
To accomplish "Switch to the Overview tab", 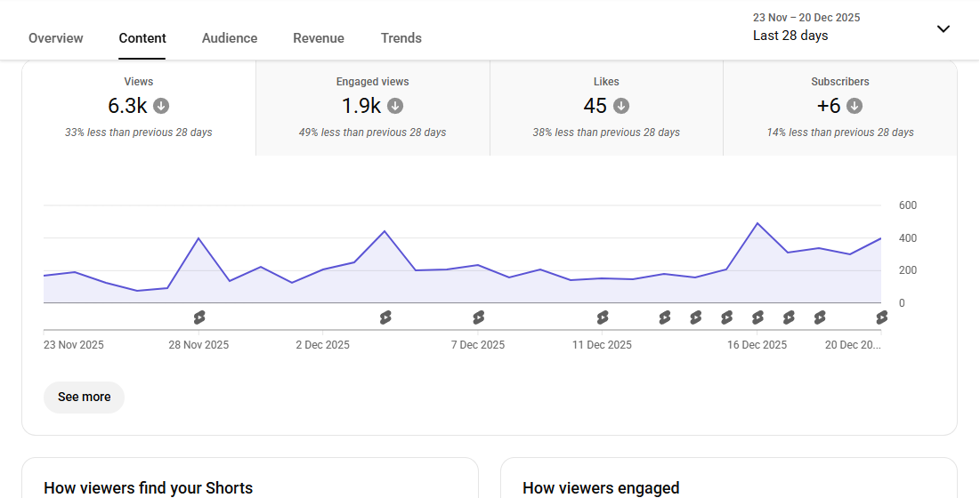I will click(x=56, y=38).
